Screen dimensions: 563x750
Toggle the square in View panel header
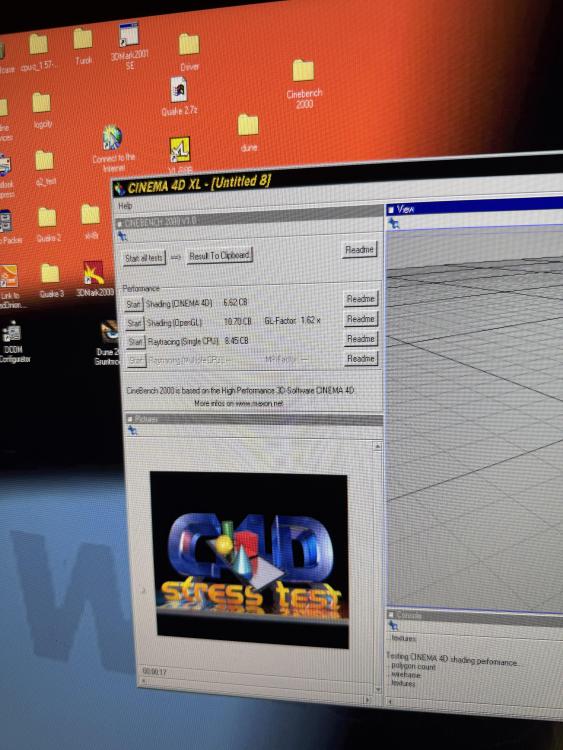pyautogui.click(x=391, y=210)
